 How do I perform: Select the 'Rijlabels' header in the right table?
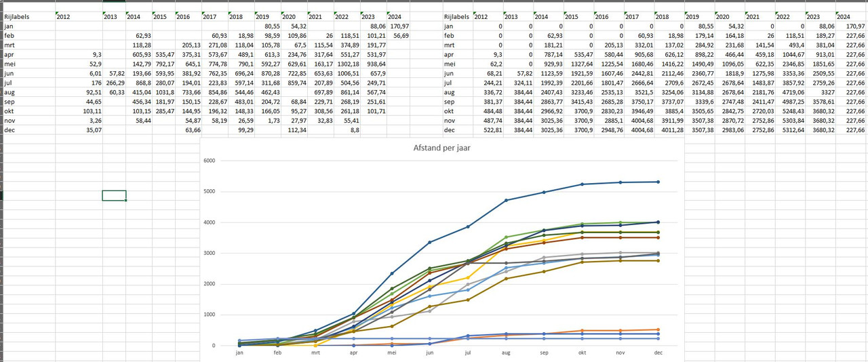[x=456, y=16]
